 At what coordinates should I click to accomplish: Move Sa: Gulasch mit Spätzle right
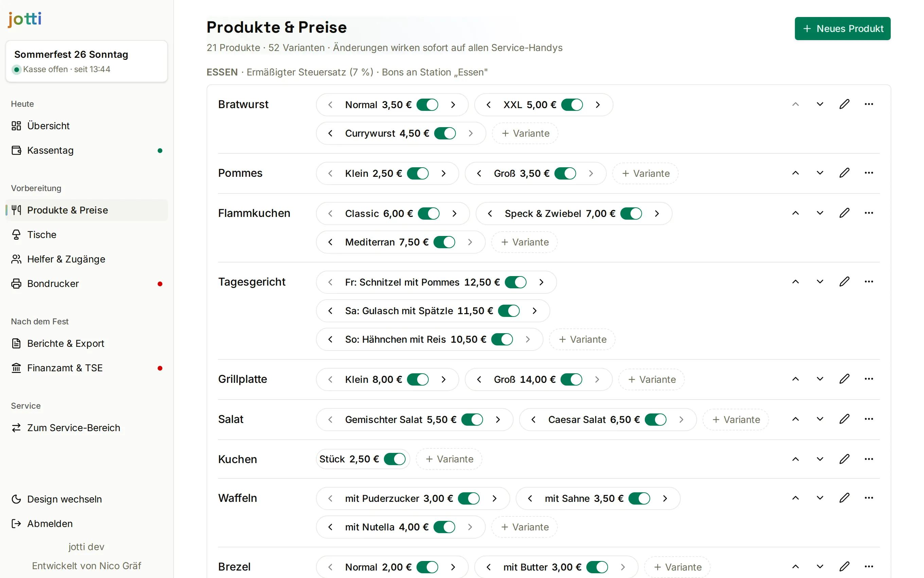[535, 311]
